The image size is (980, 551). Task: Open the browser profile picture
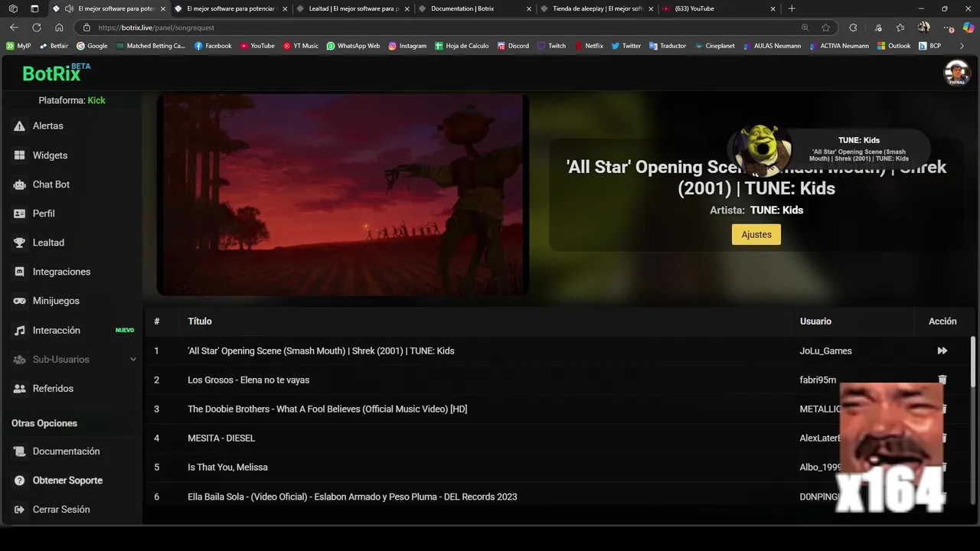click(924, 28)
